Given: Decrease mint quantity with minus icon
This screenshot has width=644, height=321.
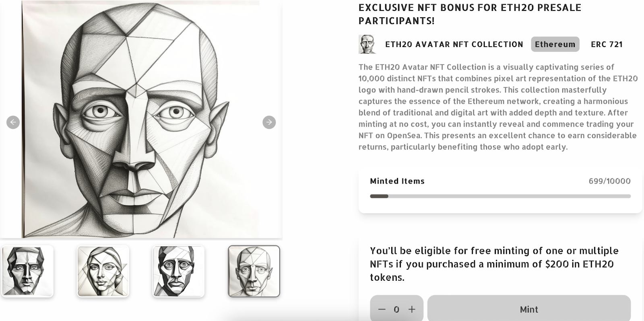Looking at the screenshot, I should click(382, 309).
